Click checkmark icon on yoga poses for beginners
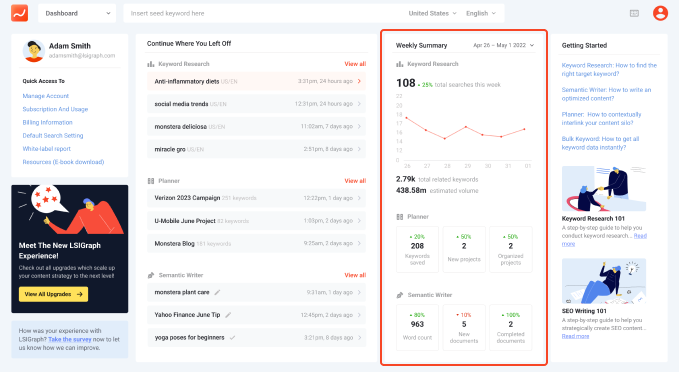Screen dimensions: 679x372 point(233,337)
